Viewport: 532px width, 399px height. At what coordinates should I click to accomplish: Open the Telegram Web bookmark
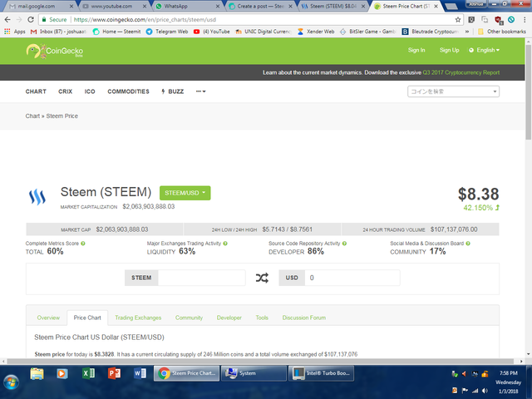tap(167, 32)
